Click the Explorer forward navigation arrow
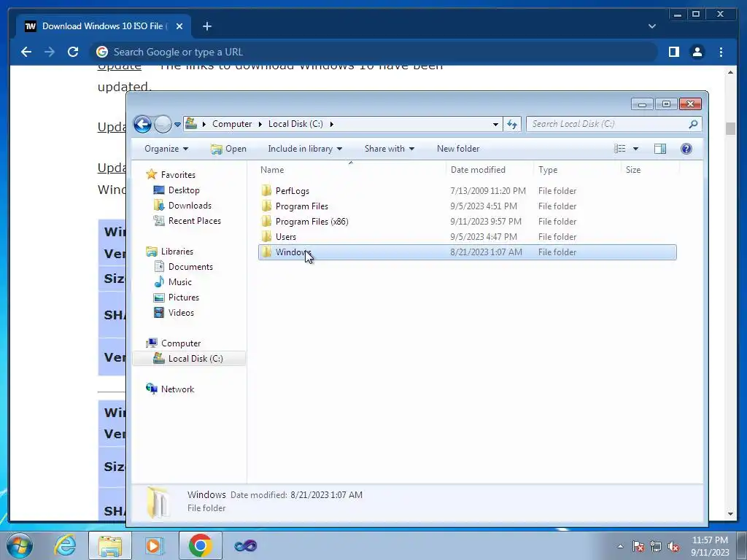Image resolution: width=747 pixels, height=560 pixels. tap(163, 124)
